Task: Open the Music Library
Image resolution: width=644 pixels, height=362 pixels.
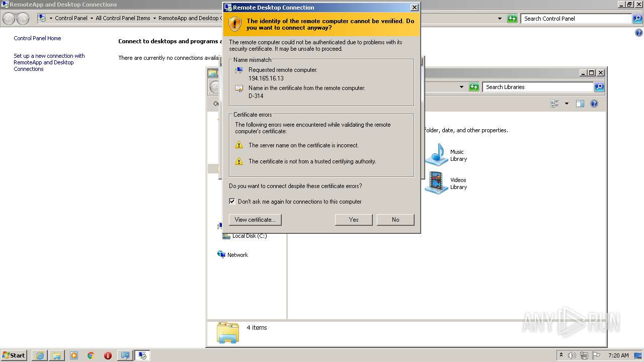Action: tap(446, 155)
